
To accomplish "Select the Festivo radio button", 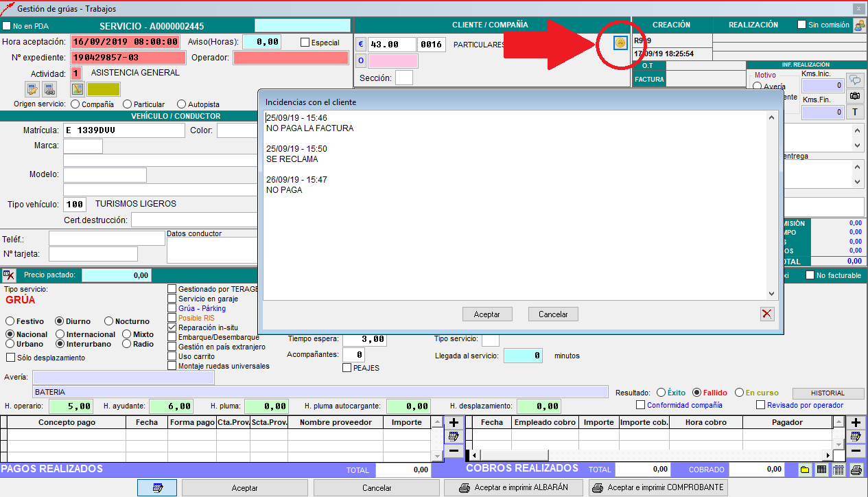I will point(10,321).
